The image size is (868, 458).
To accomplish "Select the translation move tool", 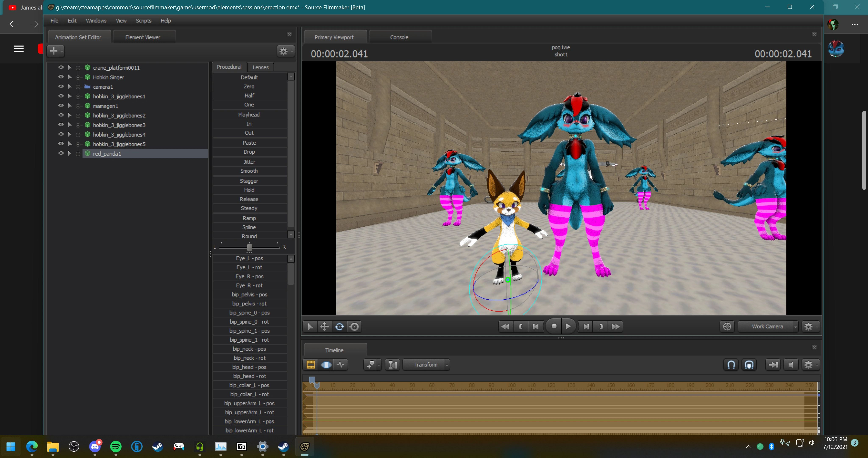I will [x=324, y=327].
